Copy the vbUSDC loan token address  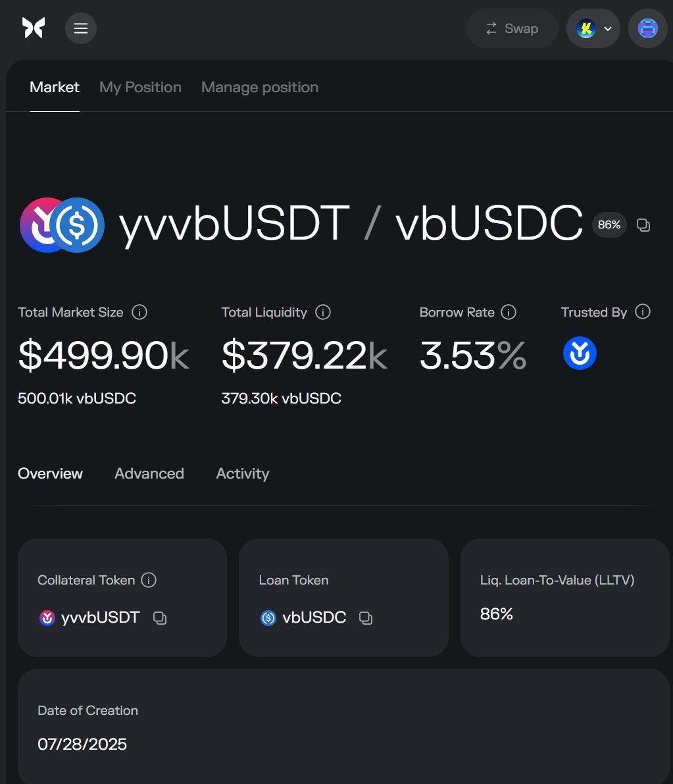point(366,618)
